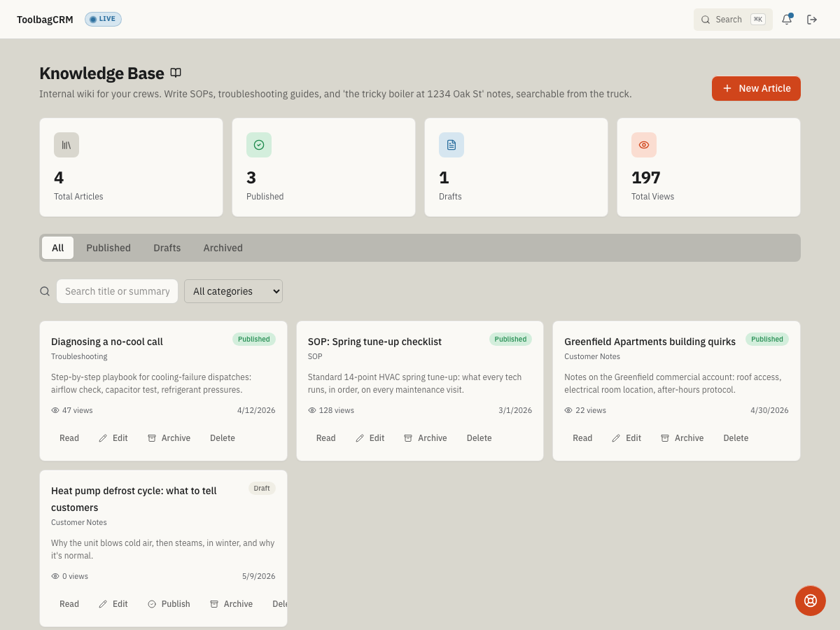The height and width of the screenshot is (630, 840).
Task: Publish the Heat pump defrost cycle draft
Action: tap(169, 604)
